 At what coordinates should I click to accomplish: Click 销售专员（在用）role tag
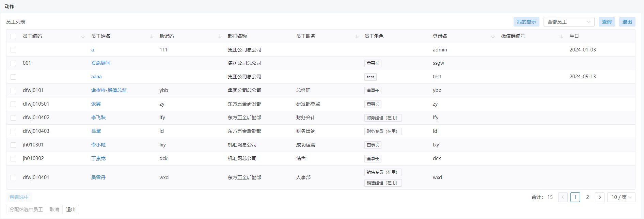[x=383, y=172]
